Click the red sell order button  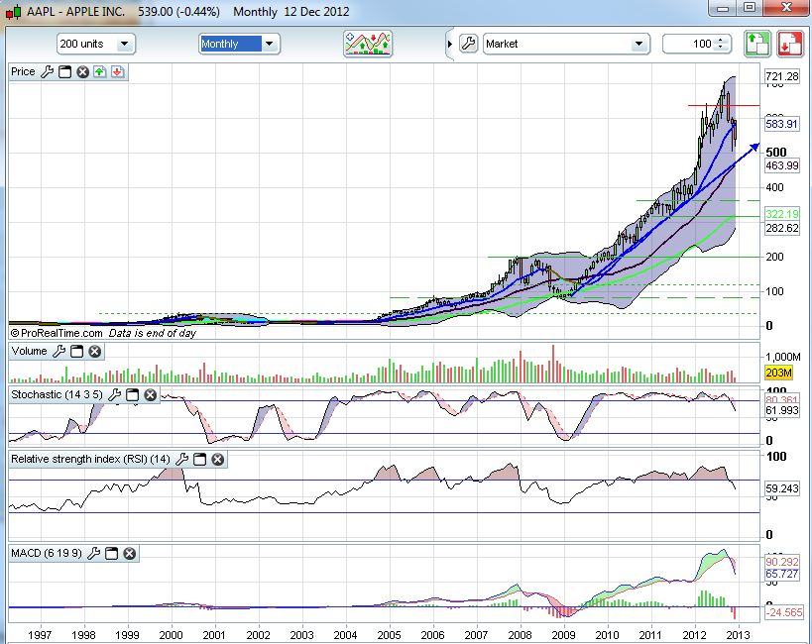point(790,44)
